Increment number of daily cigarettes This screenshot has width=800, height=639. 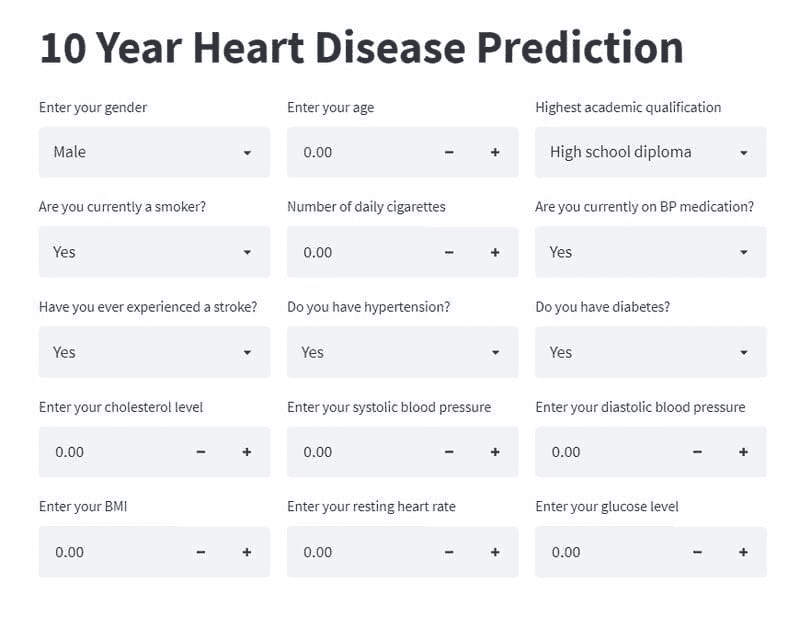pyautogui.click(x=495, y=252)
